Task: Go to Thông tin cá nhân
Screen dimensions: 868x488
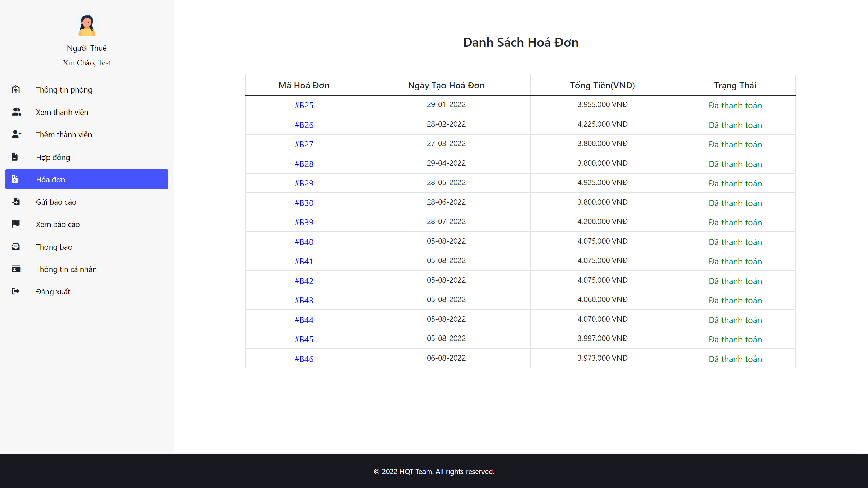Action: click(x=66, y=269)
